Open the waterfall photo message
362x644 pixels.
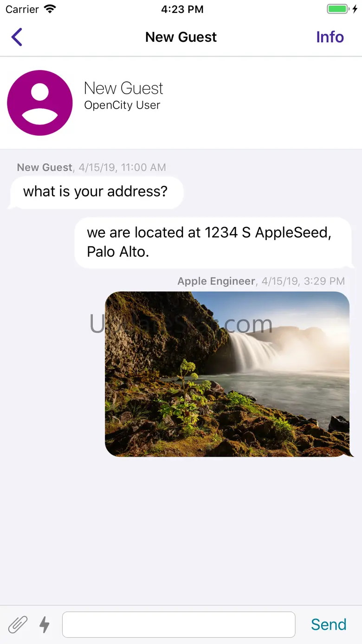point(227,374)
